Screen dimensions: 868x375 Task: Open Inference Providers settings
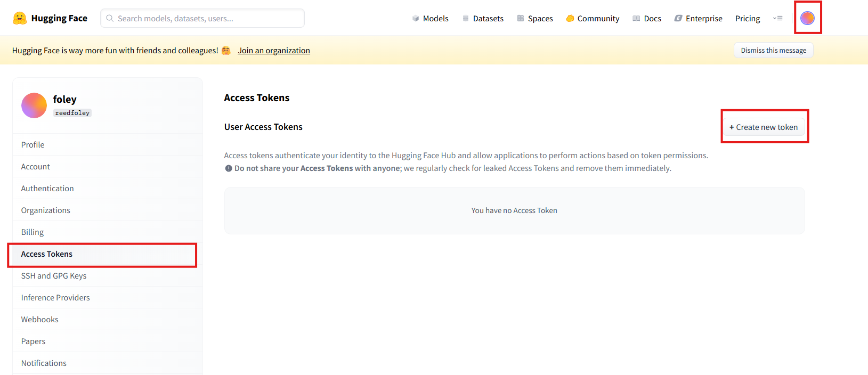tap(107, 298)
